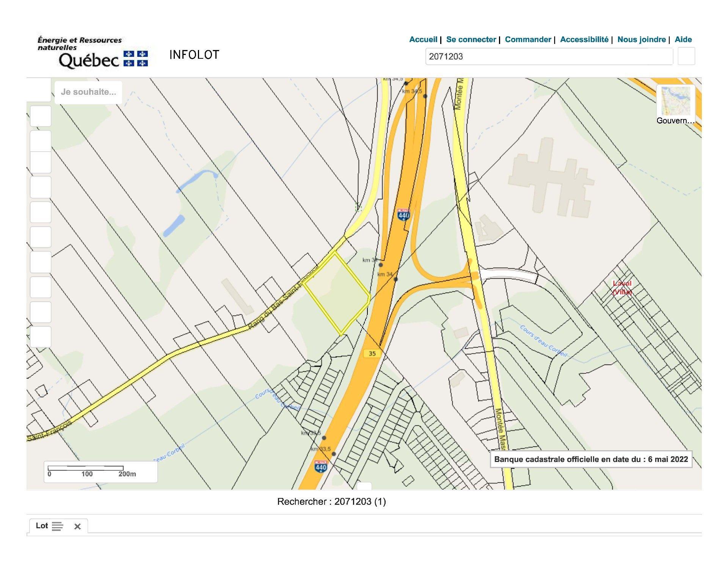Click the yellow highlighted lot polygon

[x=337, y=294]
